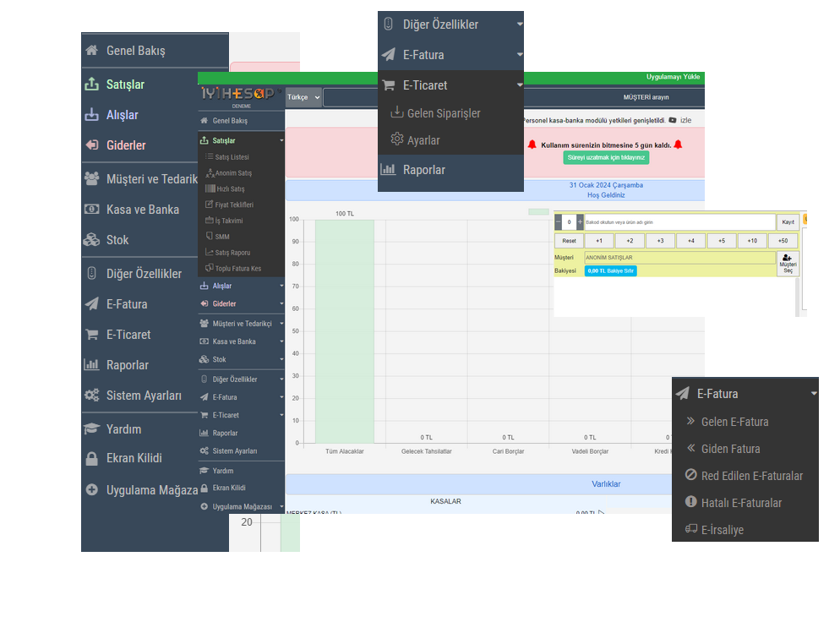Open Giden Fatura from the E-Fatura submenu
Screen dimensions: 840x644
click(730, 449)
